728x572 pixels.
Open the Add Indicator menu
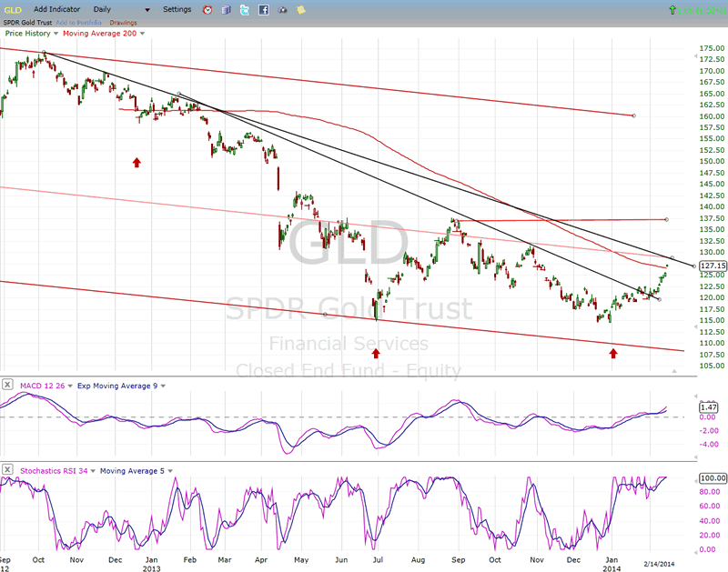[x=55, y=9]
